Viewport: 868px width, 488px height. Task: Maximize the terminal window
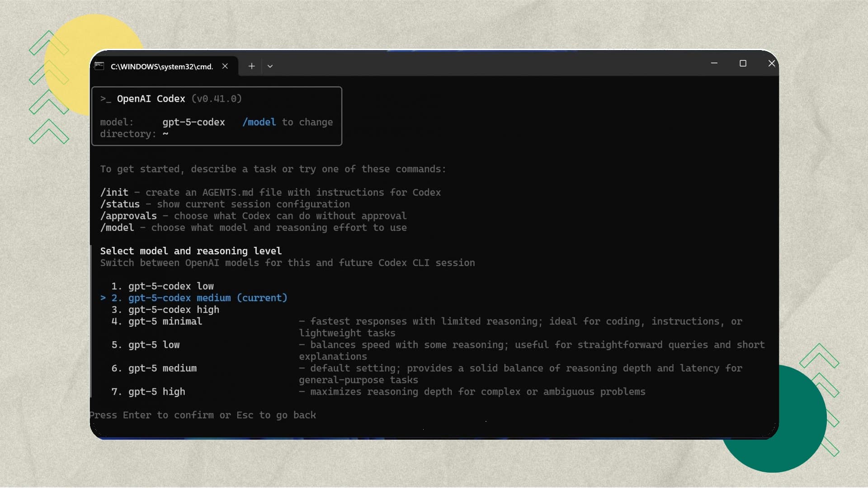(x=743, y=63)
